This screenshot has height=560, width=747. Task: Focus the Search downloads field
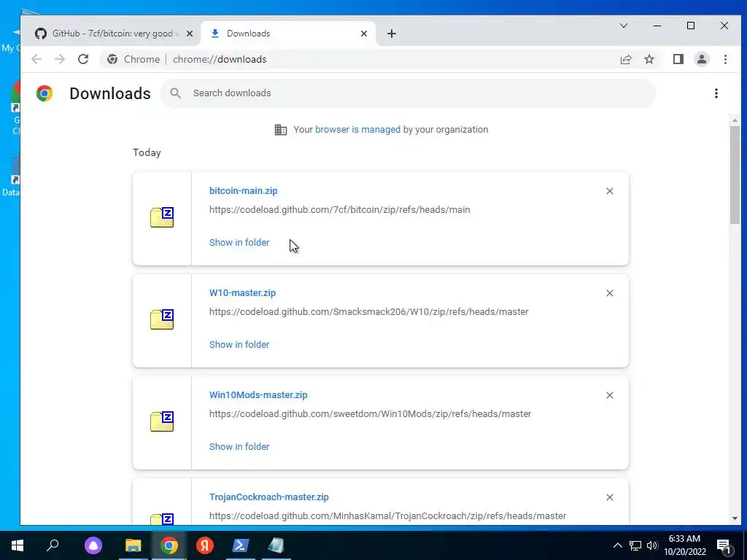coord(409,93)
